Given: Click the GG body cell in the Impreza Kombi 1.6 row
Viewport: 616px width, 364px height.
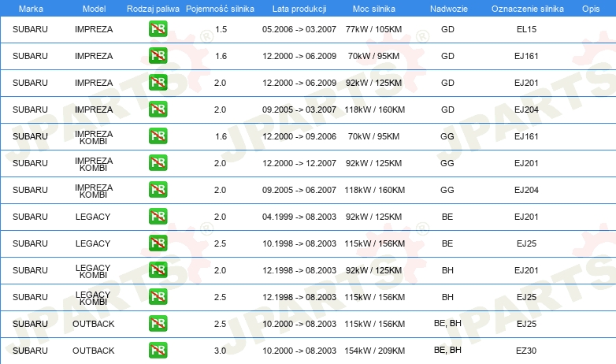Looking at the screenshot, I should [447, 136].
